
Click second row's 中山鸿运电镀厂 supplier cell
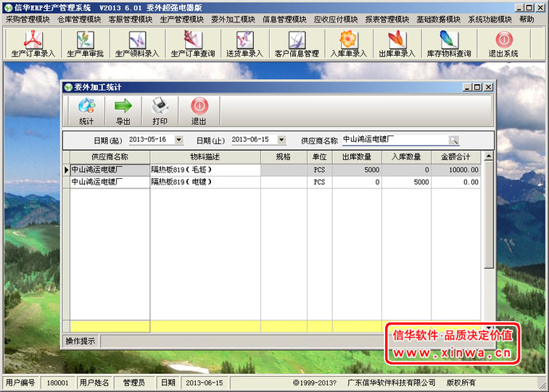coord(110,182)
